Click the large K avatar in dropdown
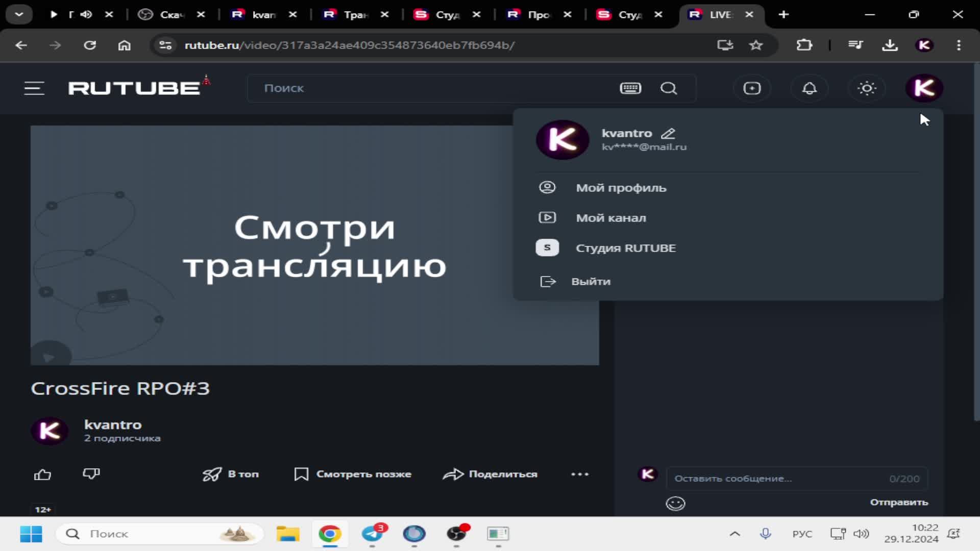Image resolution: width=980 pixels, height=551 pixels. (562, 140)
